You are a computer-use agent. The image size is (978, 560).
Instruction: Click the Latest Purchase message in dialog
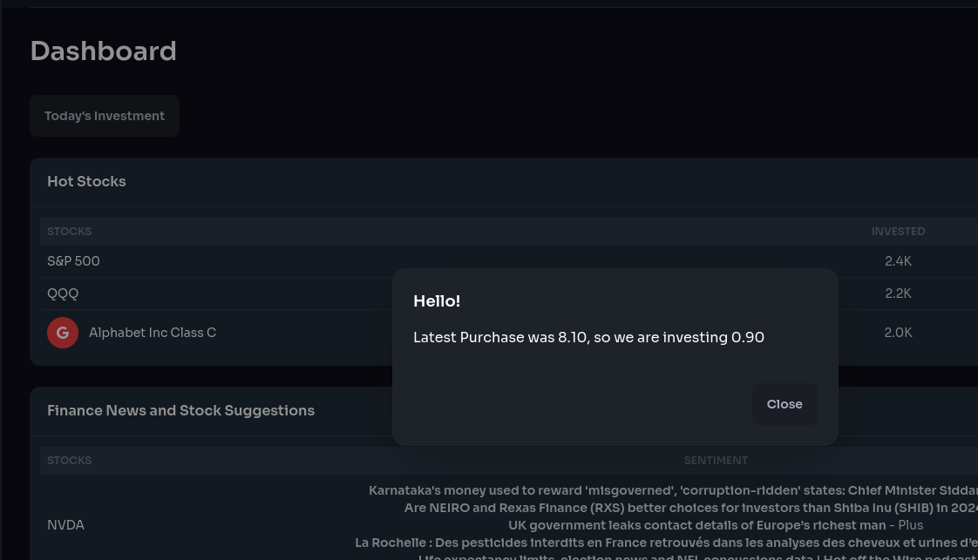(588, 338)
